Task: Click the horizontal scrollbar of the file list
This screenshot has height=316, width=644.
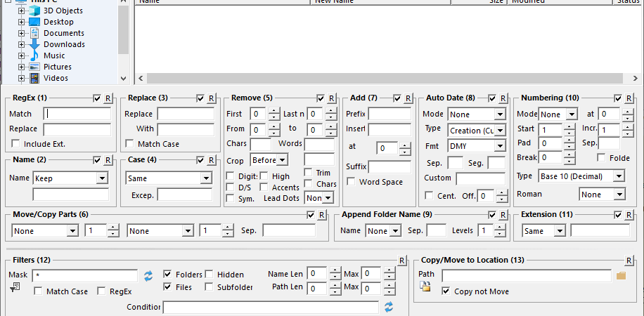Action: pyautogui.click(x=387, y=78)
